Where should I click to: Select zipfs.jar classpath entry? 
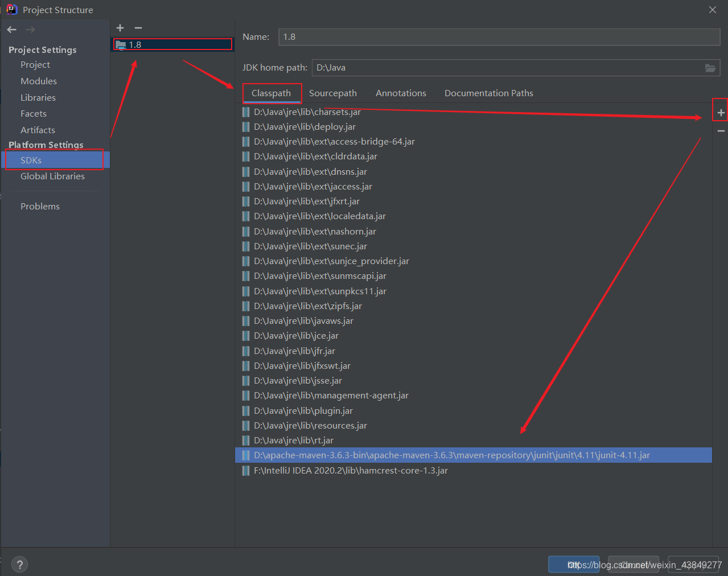[474, 306]
